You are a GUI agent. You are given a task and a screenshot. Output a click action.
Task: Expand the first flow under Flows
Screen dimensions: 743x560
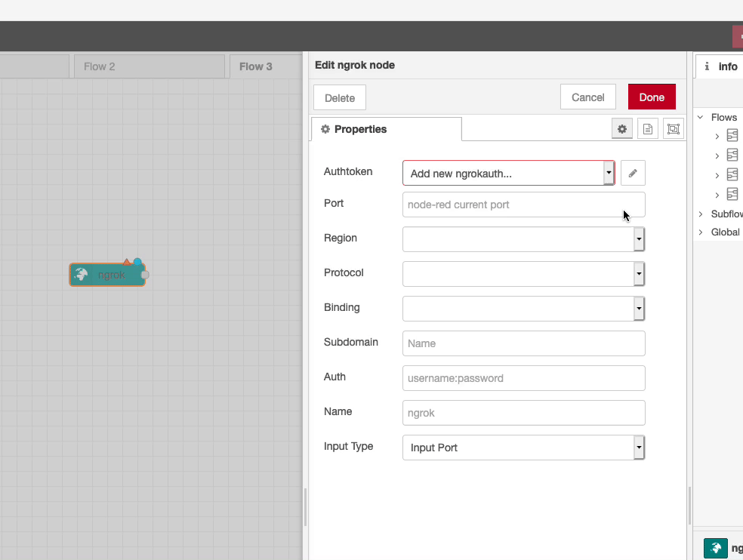coord(717,137)
